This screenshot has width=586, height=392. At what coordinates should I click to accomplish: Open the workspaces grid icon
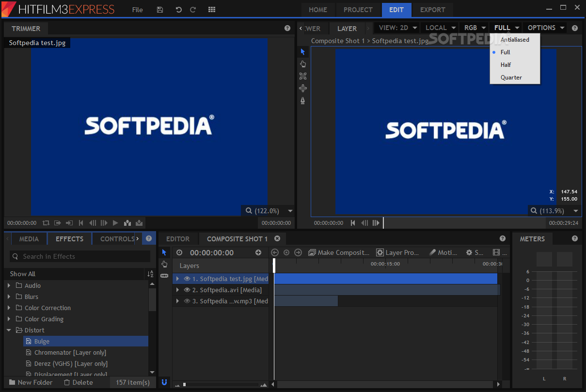[x=212, y=10]
